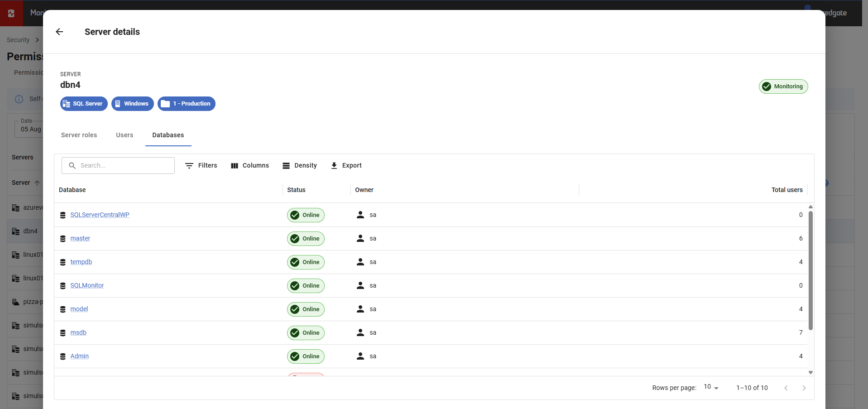
Task: Click the Online status badge for SQLMonitor
Action: 306,286
